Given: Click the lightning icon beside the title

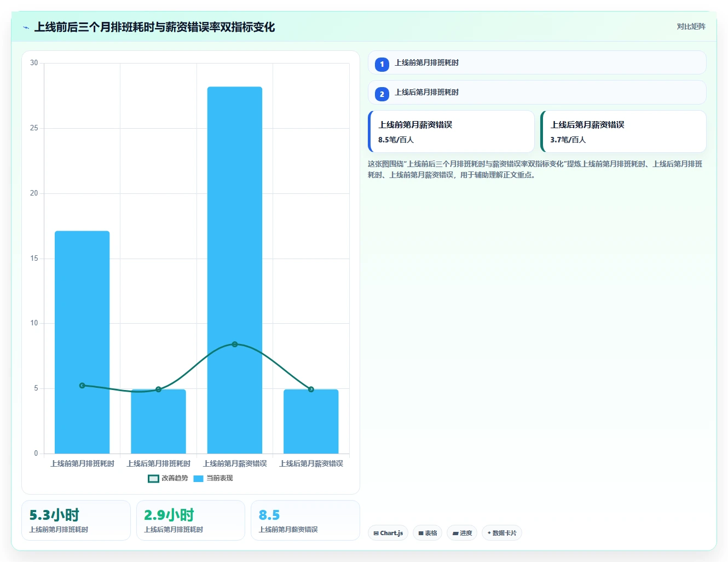Looking at the screenshot, I should pos(26,27).
